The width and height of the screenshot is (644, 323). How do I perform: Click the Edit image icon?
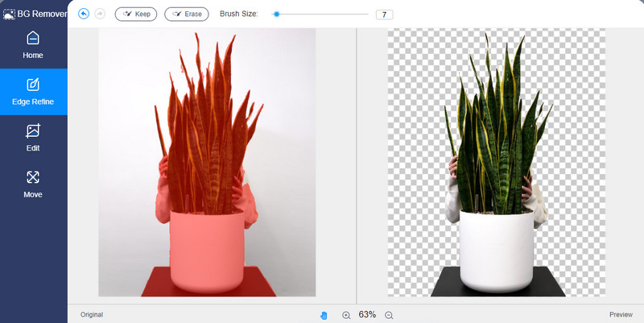coord(33,130)
